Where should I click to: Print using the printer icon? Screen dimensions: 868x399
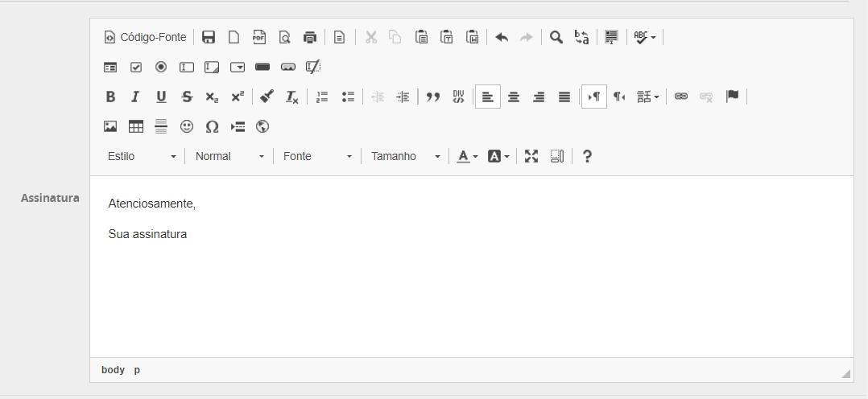[x=310, y=37]
